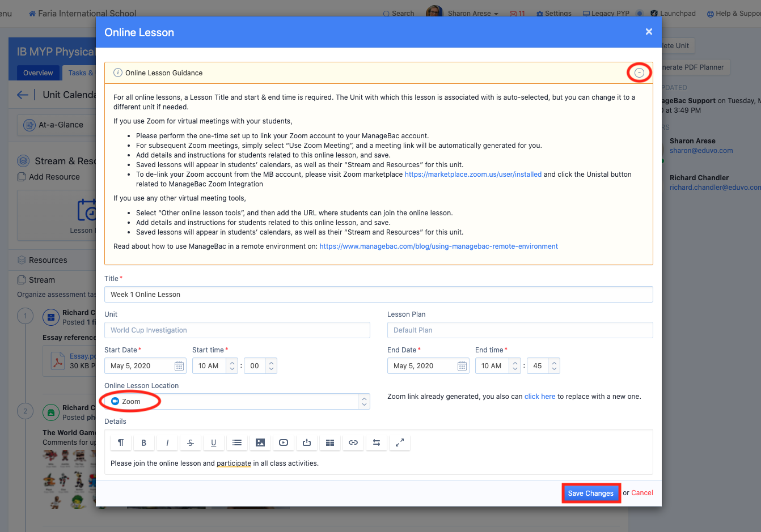This screenshot has width=761, height=532.
Task: Insert an image into lesson details
Action: coord(260,442)
